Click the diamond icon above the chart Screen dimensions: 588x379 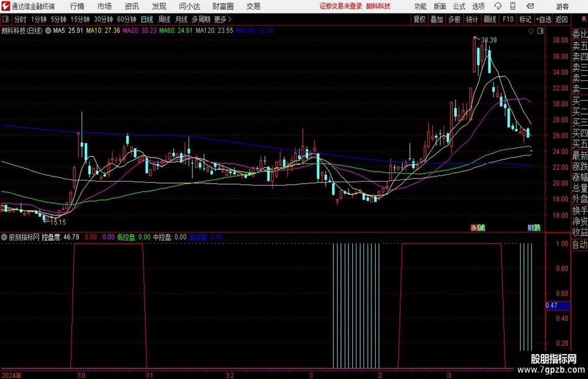(531, 31)
